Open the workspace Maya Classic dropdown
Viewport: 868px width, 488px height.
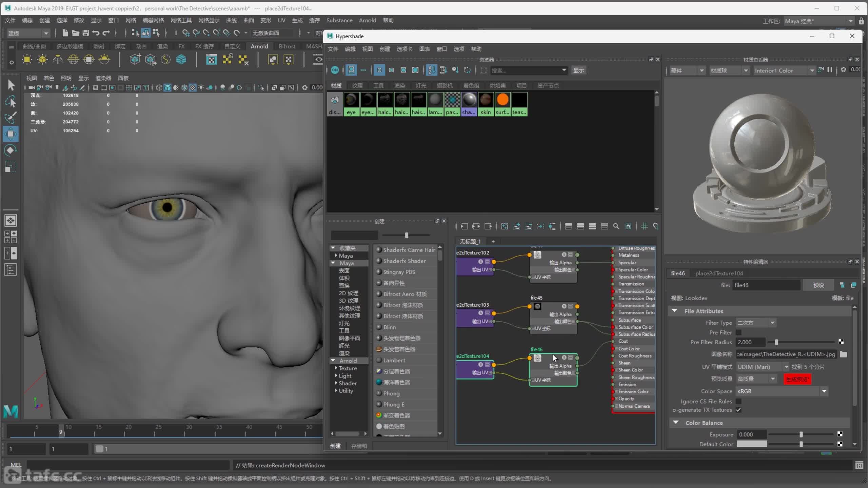coord(819,21)
